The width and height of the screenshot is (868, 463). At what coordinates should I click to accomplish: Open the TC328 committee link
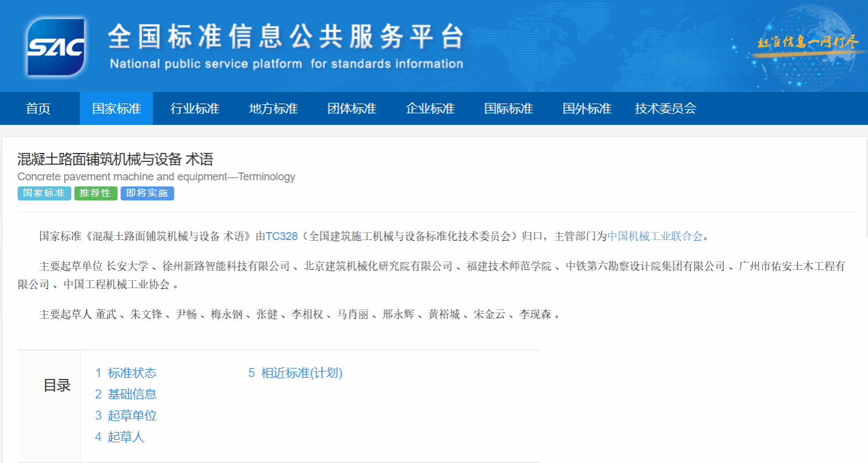[x=282, y=236]
